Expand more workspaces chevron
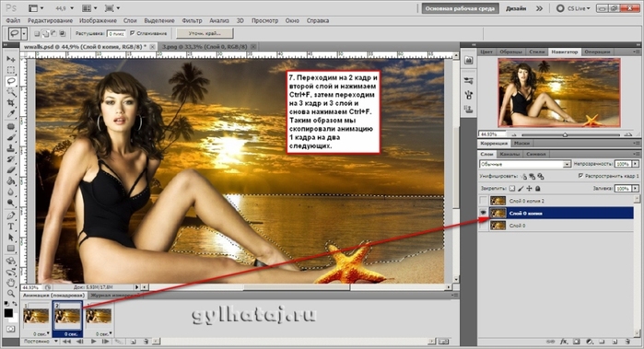Screen dimensions: 644x349 click(539, 8)
